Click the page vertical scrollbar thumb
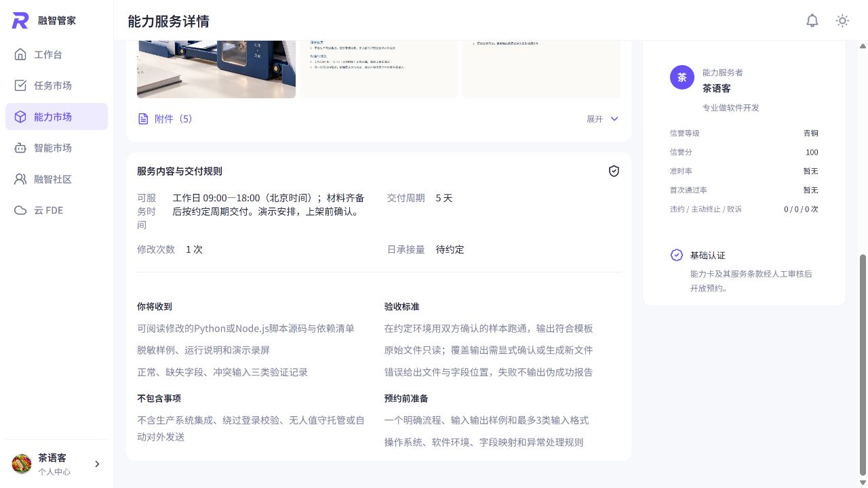 (x=863, y=365)
